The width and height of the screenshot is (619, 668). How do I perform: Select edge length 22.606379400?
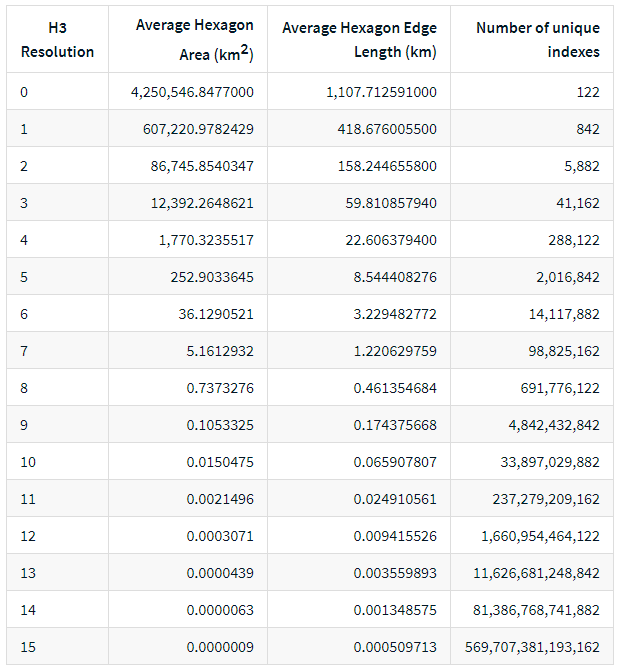(x=391, y=240)
